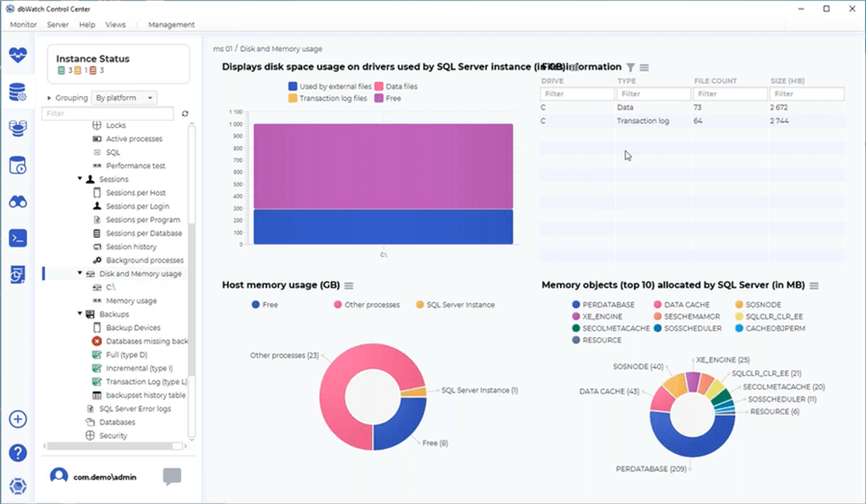Click the Sessions per Login person icon

coord(96,206)
